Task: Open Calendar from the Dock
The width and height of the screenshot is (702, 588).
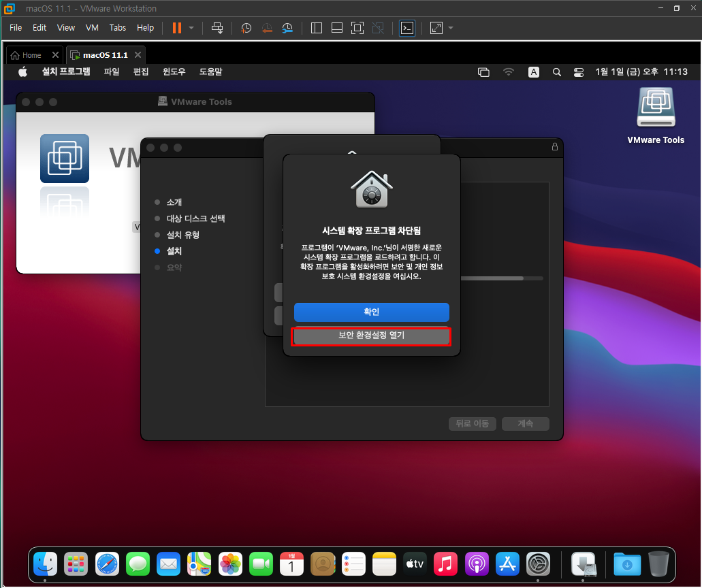Action: [291, 563]
